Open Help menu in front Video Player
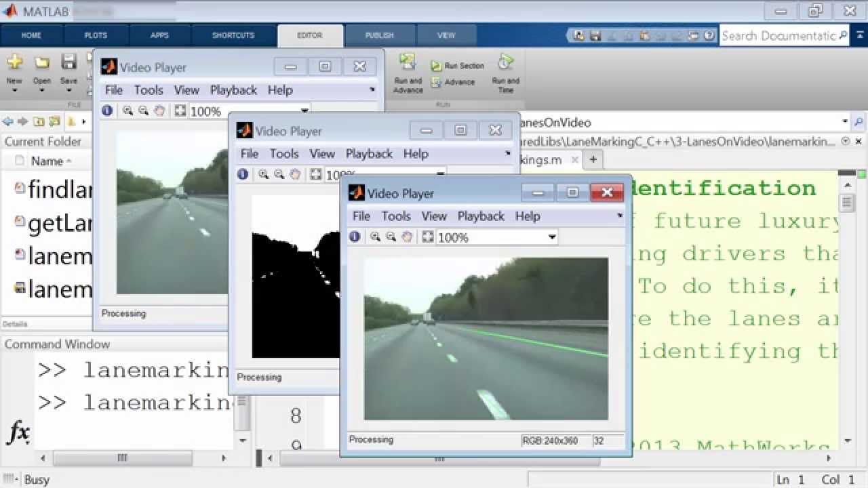Viewport: 868px width, 488px height. pos(528,216)
